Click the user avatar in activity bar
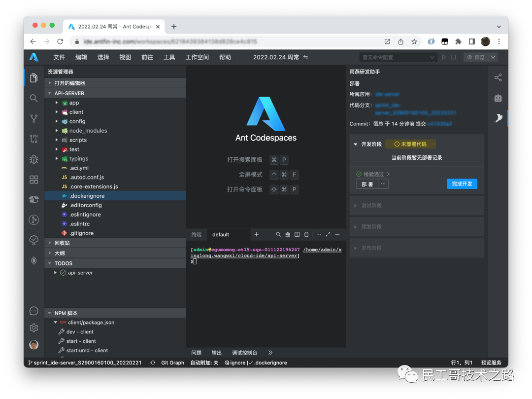The image size is (532, 399). pyautogui.click(x=33, y=345)
